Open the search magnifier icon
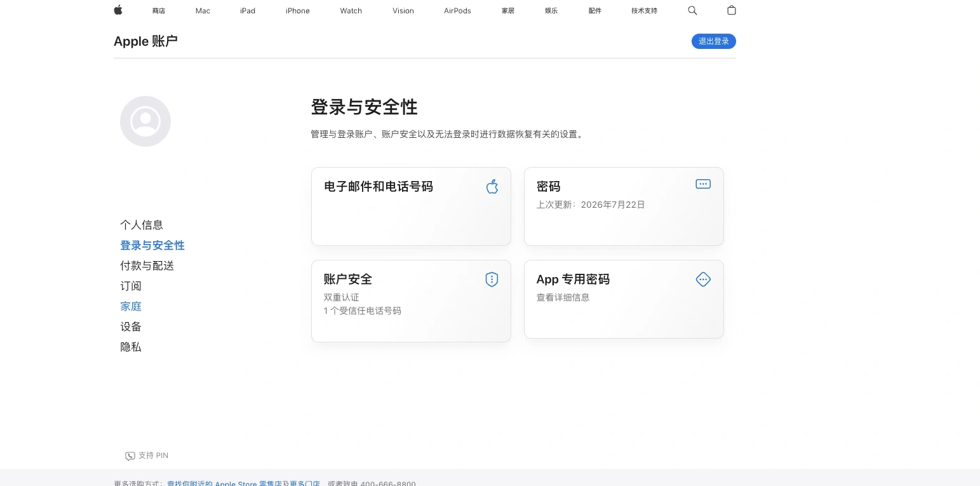 click(x=692, y=10)
